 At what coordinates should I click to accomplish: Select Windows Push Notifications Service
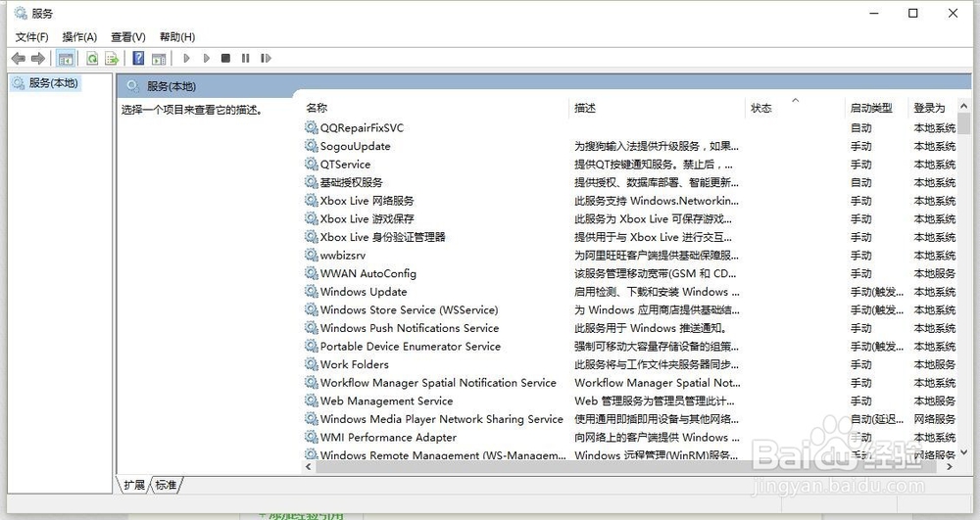(x=410, y=328)
